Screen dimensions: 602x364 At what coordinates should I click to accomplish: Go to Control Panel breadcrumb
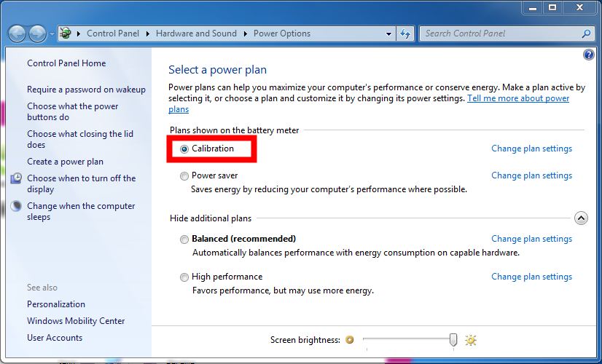pyautogui.click(x=113, y=33)
